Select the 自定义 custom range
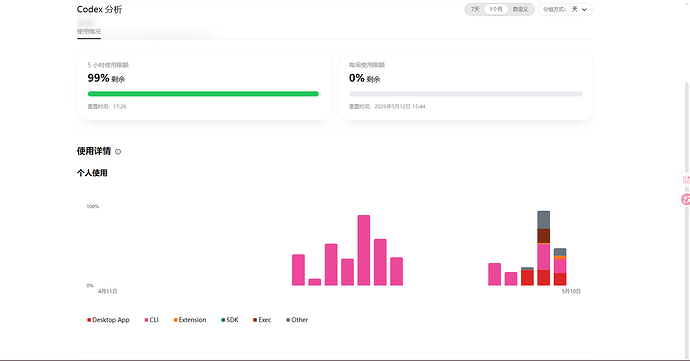Image resolution: width=690 pixels, height=361 pixels. click(x=520, y=9)
